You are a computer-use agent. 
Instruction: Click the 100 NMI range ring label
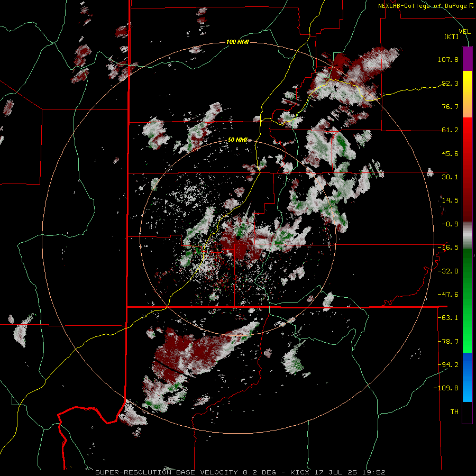point(237,42)
